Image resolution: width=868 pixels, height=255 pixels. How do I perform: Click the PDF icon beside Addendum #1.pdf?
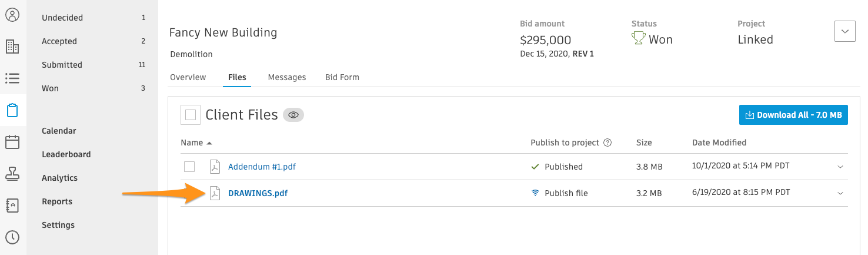tap(215, 167)
